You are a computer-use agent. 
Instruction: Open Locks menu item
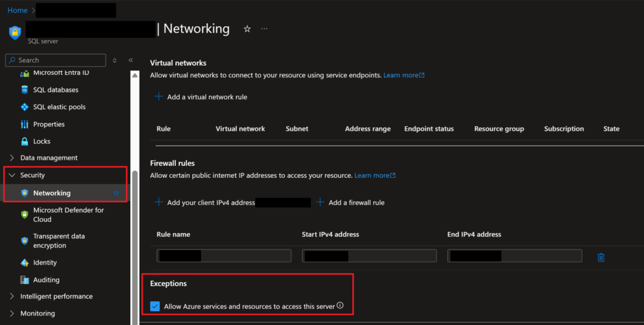(x=42, y=141)
